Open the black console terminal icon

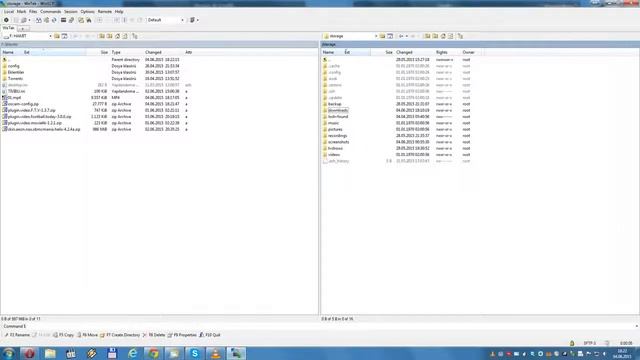click(x=63, y=20)
